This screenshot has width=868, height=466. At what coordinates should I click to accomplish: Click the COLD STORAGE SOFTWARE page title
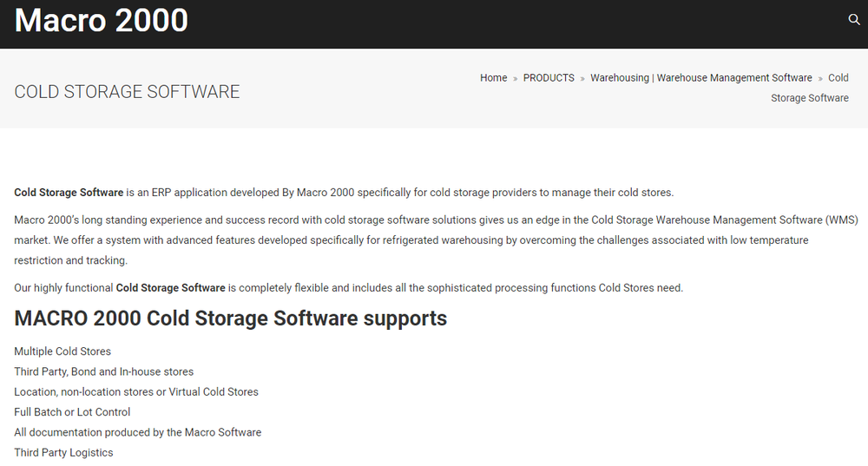(x=127, y=92)
